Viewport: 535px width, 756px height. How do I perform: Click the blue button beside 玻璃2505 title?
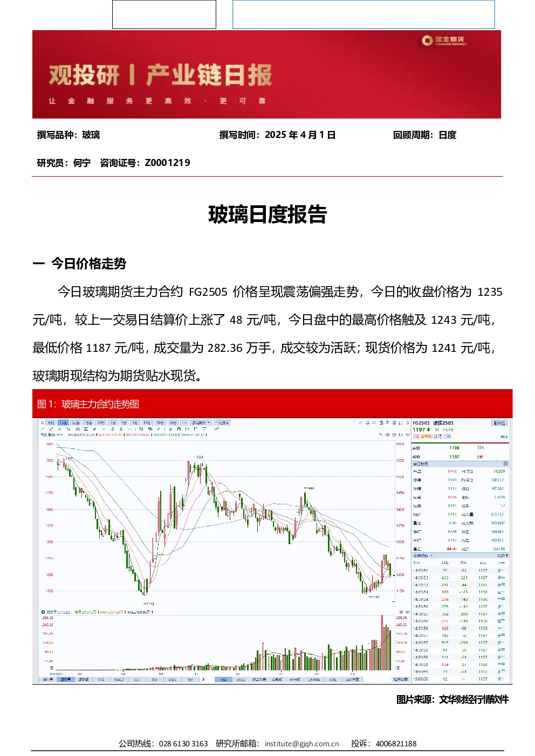[499, 423]
